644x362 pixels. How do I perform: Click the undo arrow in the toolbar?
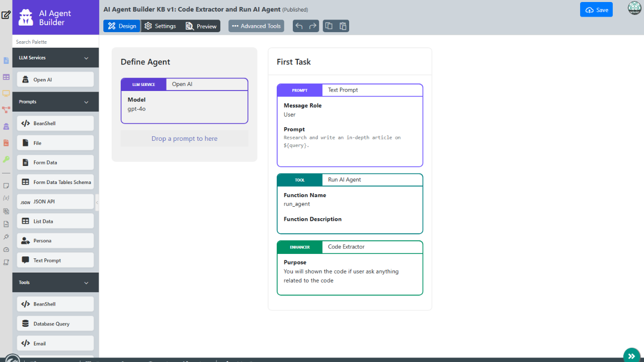299,26
